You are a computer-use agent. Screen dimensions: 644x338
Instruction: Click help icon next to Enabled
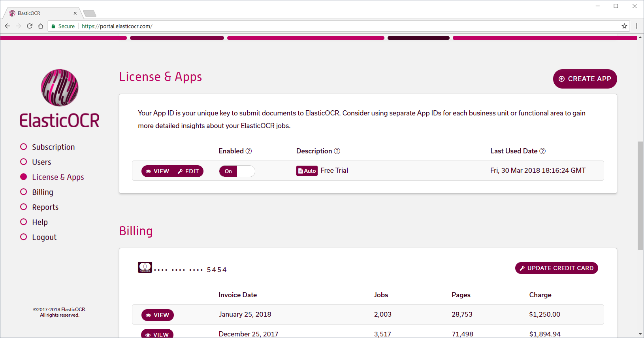point(249,151)
